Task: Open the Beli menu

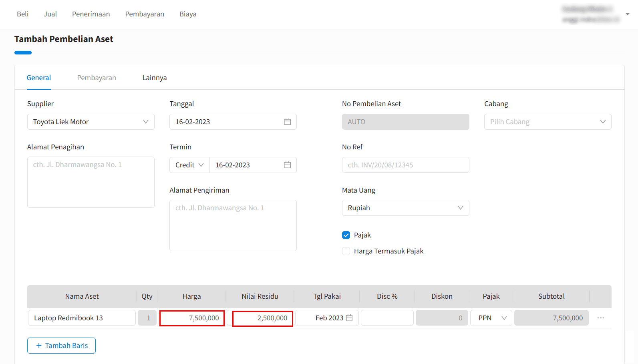Action: [23, 14]
